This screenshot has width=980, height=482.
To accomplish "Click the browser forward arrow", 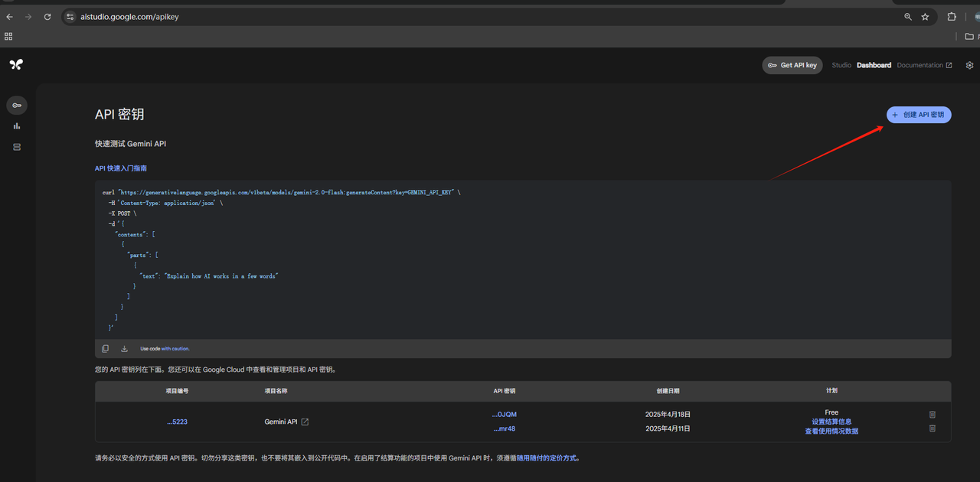I will point(28,16).
